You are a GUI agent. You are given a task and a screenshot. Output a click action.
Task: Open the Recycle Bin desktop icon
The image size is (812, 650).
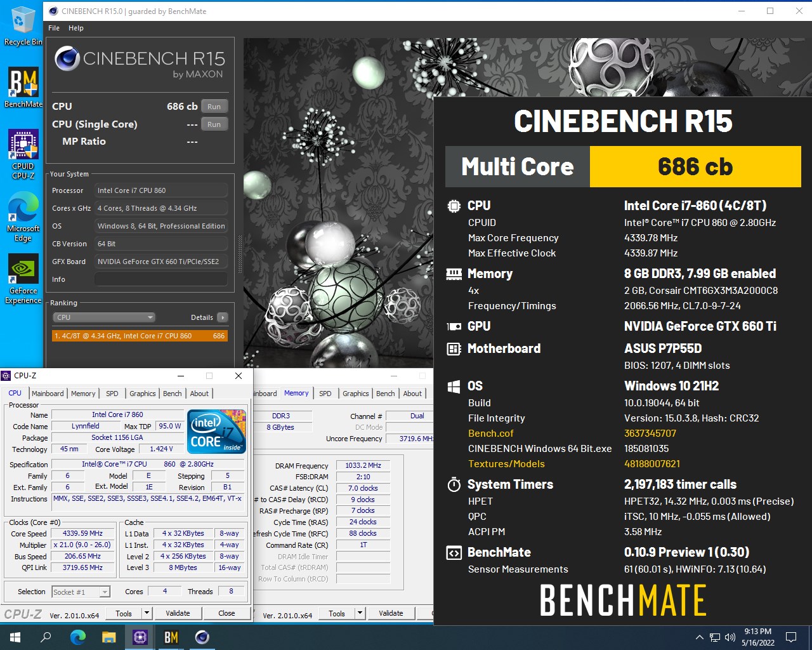23,25
